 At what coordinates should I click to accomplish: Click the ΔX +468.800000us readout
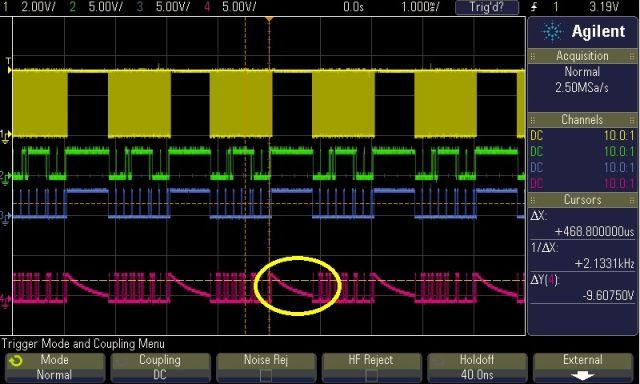[582, 224]
